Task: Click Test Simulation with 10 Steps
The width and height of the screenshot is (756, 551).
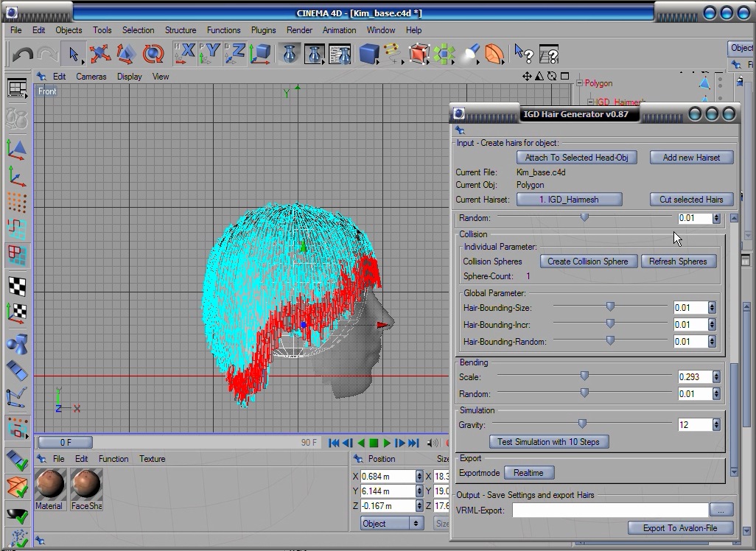Action: click(x=549, y=442)
